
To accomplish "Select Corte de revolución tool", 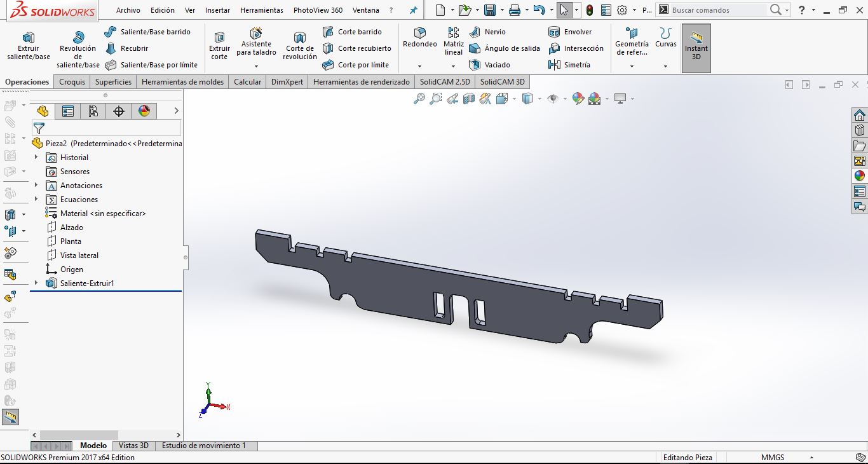I will click(x=300, y=46).
